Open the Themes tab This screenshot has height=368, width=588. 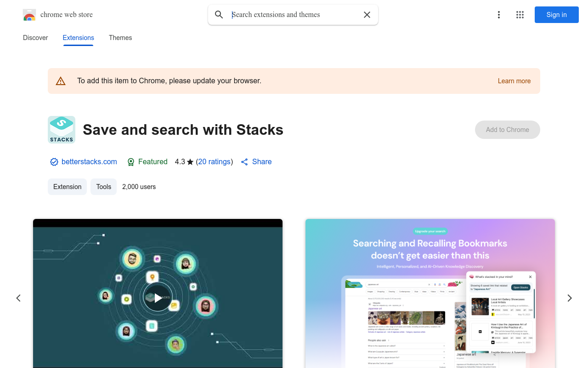[120, 38]
